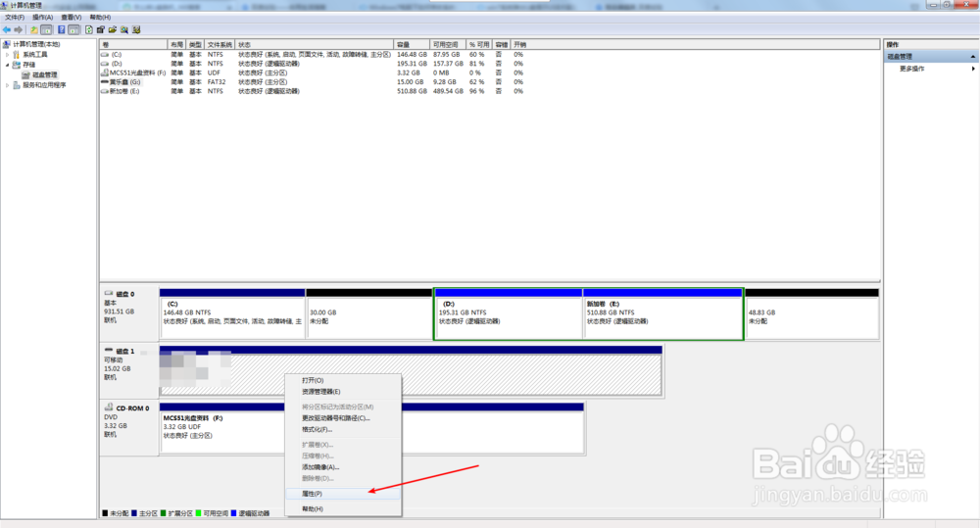Viewport: 980px width, 528px height.
Task: Click the last settings icon in the toolbar
Action: click(x=136, y=30)
